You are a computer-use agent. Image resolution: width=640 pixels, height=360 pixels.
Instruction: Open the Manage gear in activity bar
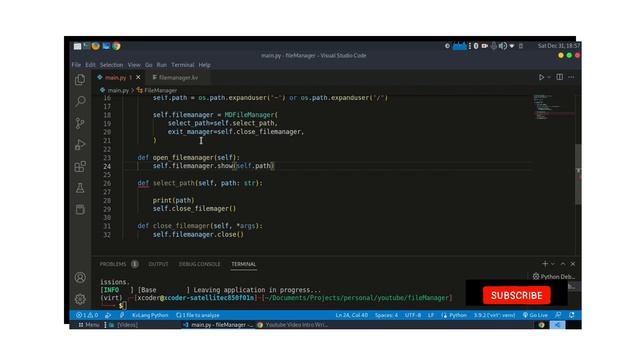[x=80, y=299]
